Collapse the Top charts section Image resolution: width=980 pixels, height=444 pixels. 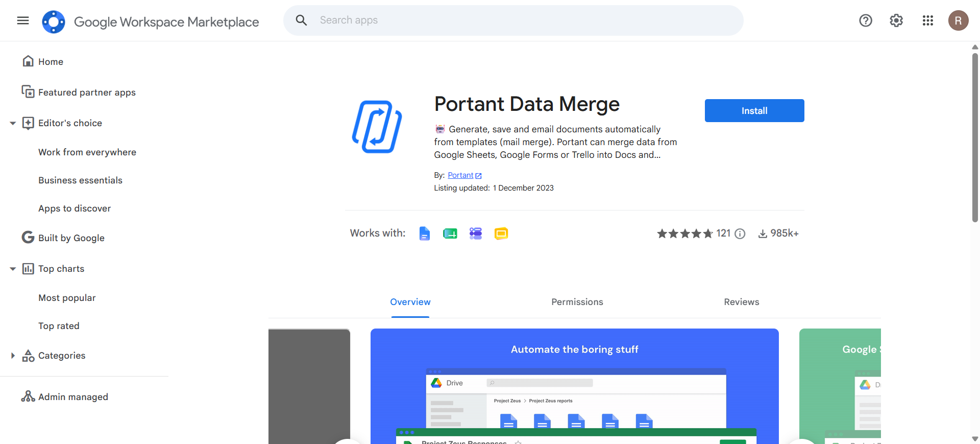pos(13,269)
